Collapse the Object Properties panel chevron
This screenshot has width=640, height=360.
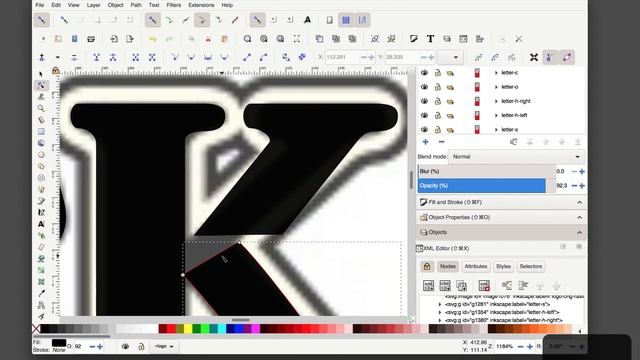pos(580,218)
